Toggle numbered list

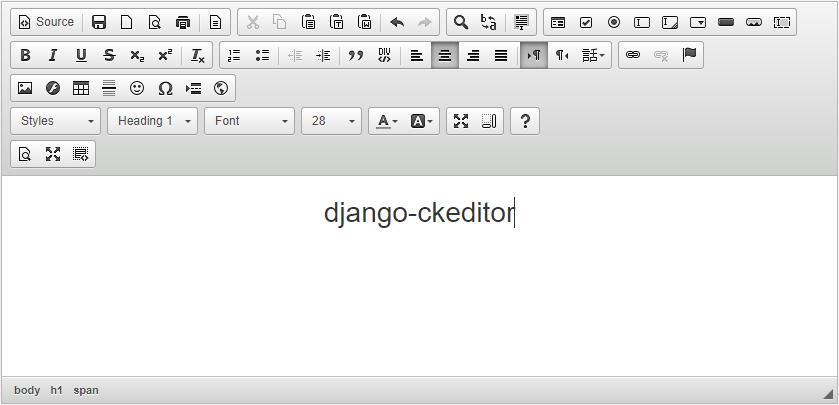click(234, 55)
